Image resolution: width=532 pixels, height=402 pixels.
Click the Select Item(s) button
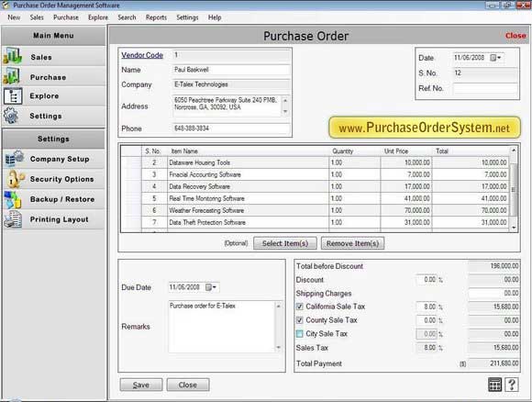click(285, 243)
